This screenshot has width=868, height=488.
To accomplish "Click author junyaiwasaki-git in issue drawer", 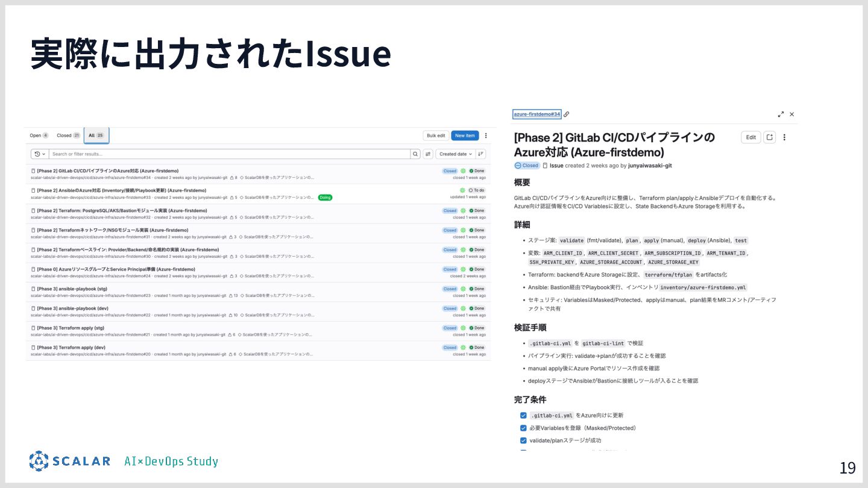I will click(x=650, y=165).
